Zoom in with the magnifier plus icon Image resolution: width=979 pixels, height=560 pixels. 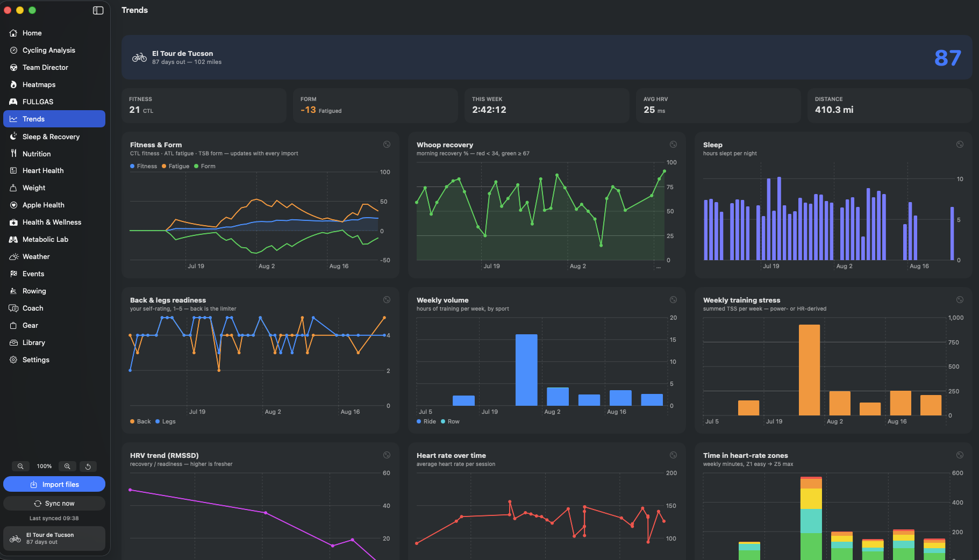click(x=67, y=466)
